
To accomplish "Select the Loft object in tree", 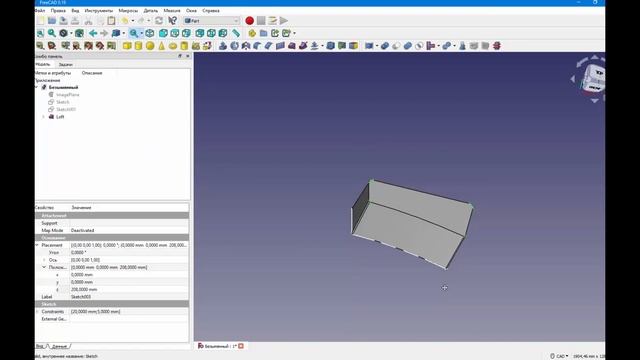I will pos(60,117).
